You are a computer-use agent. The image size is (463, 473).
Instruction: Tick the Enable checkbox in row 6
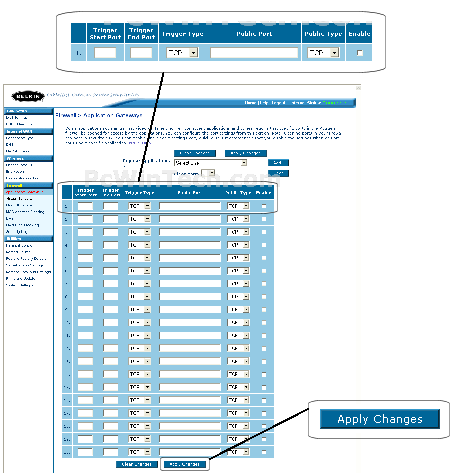[x=264, y=271]
